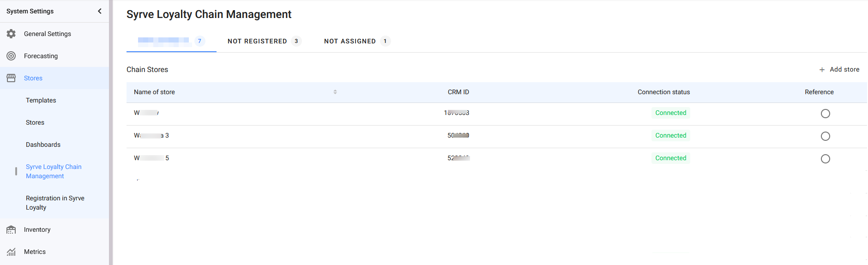The width and height of the screenshot is (868, 265).
Task: Open the Stores sub-item in sidebar
Action: click(35, 122)
